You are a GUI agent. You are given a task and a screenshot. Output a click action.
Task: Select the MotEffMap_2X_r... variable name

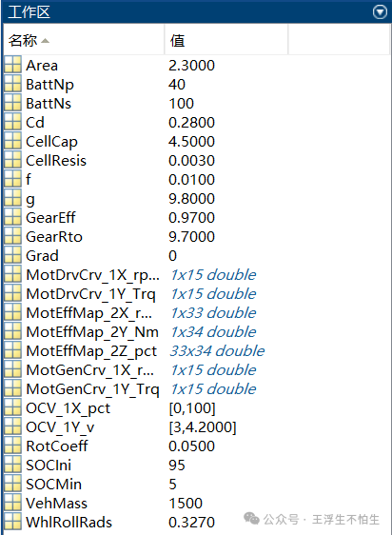89,313
